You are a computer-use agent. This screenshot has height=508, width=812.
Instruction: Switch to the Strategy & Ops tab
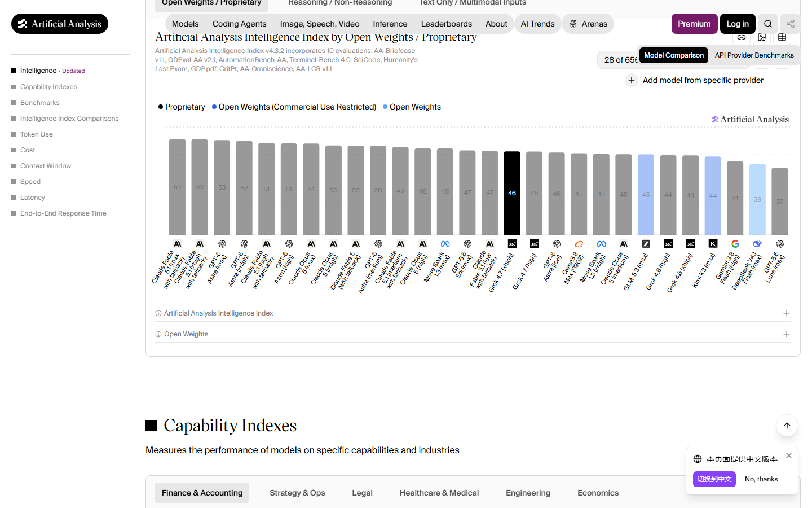coord(297,493)
